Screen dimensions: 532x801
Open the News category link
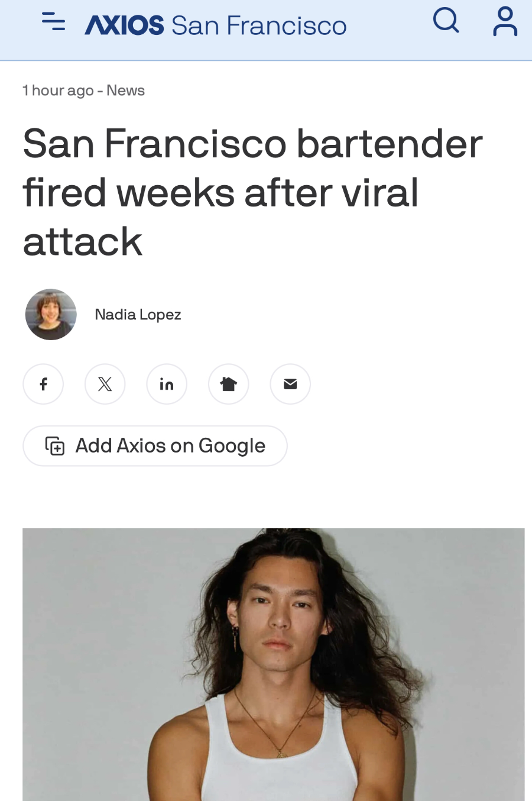click(x=125, y=91)
